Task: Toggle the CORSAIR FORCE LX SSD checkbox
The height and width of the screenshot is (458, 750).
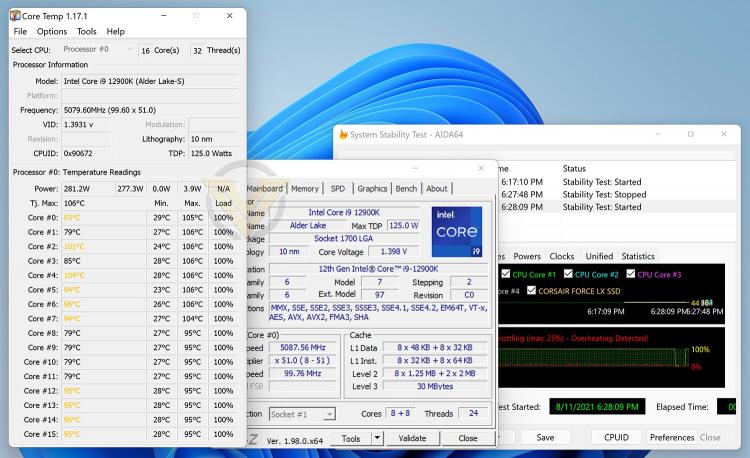Action: [531, 291]
